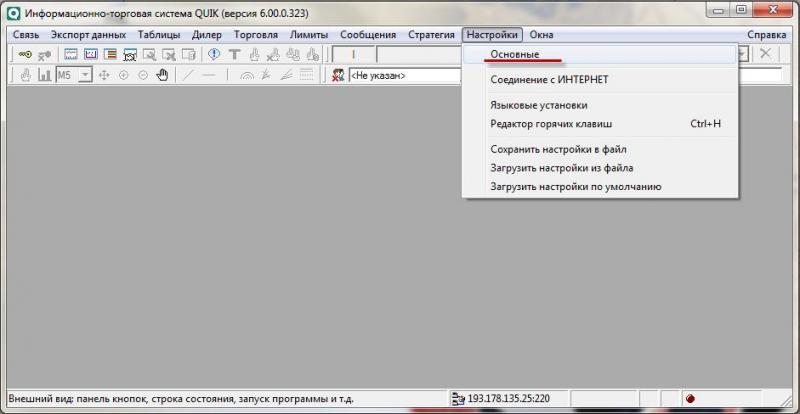
Task: Click the table copy settings icon
Action: 189,54
